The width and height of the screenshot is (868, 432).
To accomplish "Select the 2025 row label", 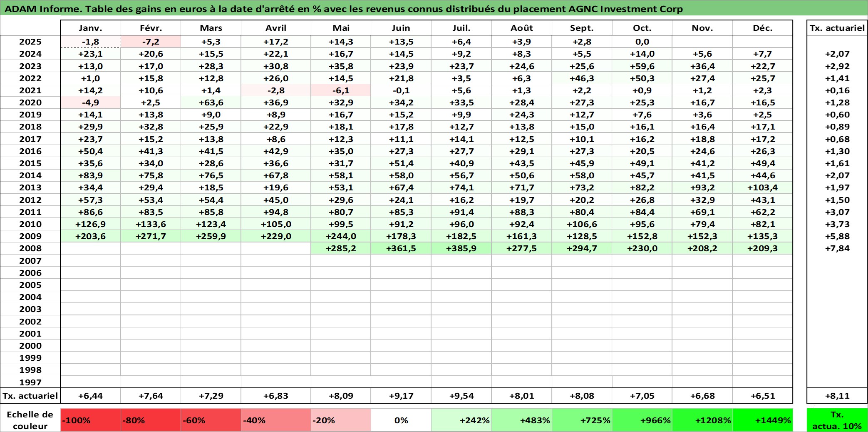I will tap(30, 42).
